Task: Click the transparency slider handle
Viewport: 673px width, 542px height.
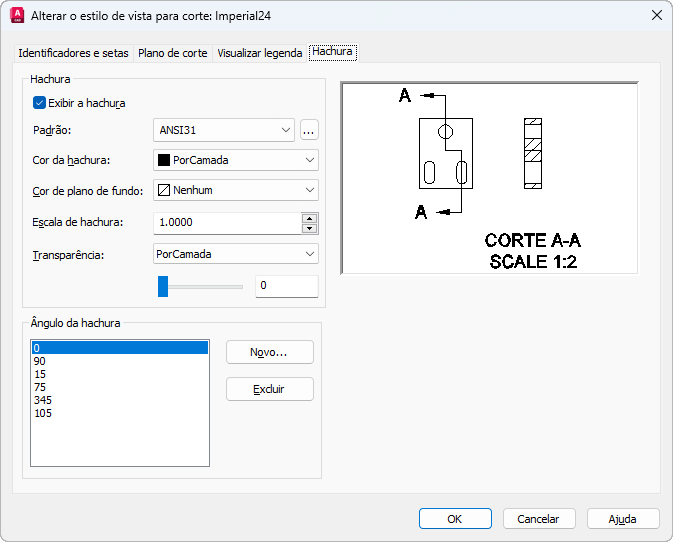Action: [x=163, y=287]
